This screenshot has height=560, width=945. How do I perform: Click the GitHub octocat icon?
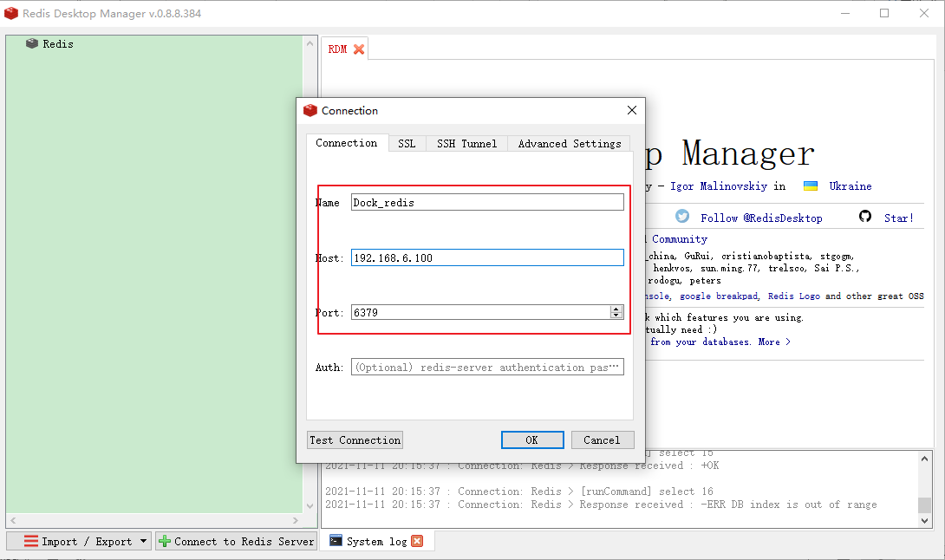click(x=865, y=217)
